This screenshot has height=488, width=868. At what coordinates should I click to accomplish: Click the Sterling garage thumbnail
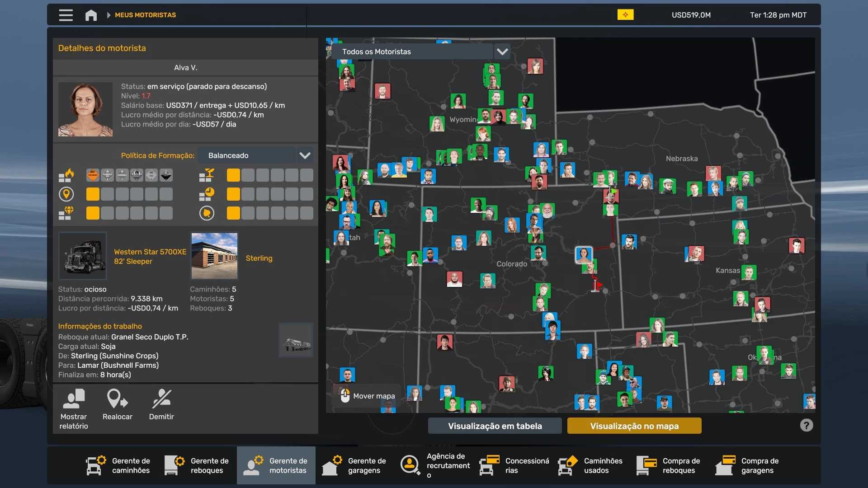click(x=214, y=256)
